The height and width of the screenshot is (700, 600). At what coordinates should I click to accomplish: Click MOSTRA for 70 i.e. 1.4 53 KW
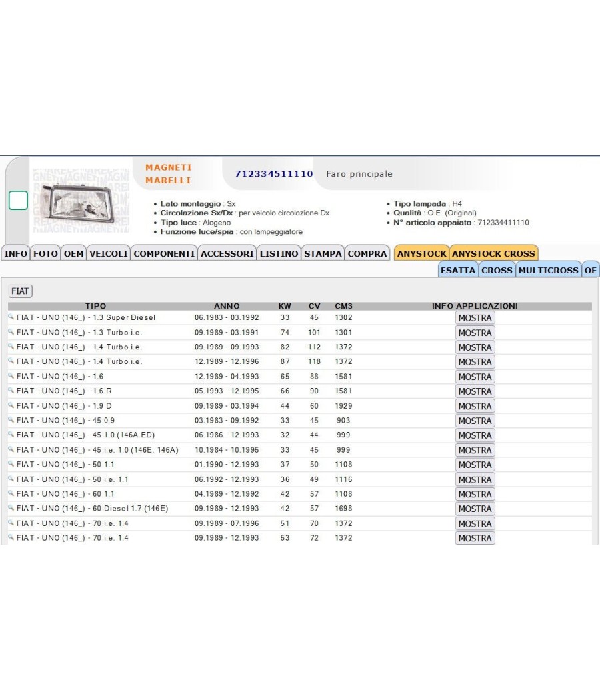pyautogui.click(x=475, y=539)
